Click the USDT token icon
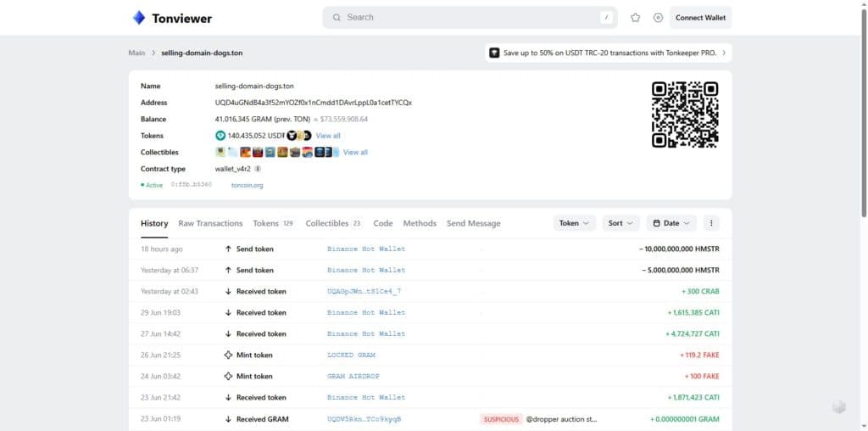The height and width of the screenshot is (431, 868). [x=220, y=136]
